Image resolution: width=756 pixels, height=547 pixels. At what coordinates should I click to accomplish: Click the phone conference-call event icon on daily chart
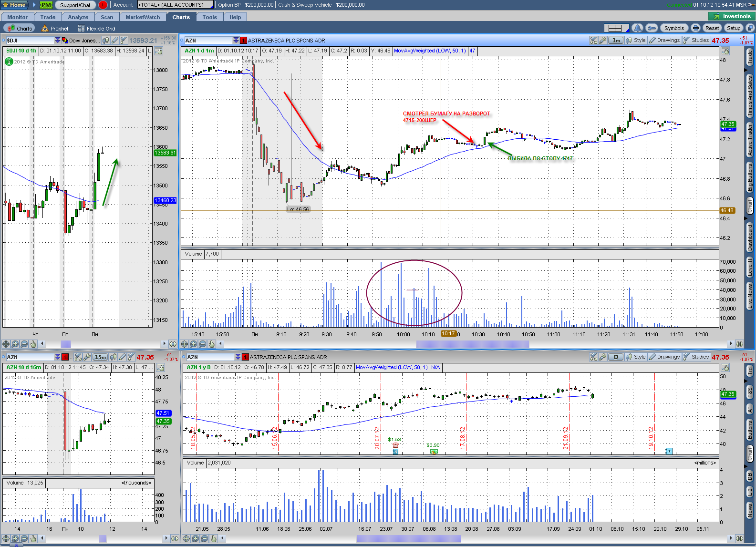(395, 446)
